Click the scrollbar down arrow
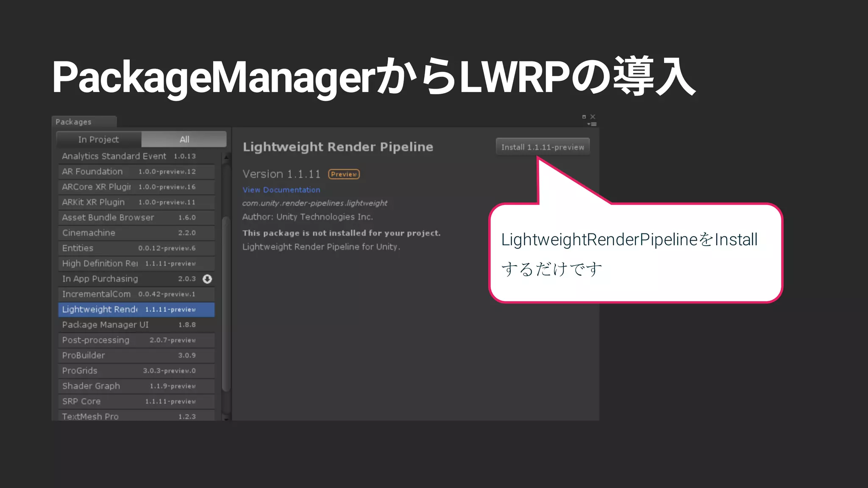Screen dimensions: 868x488 [226, 419]
